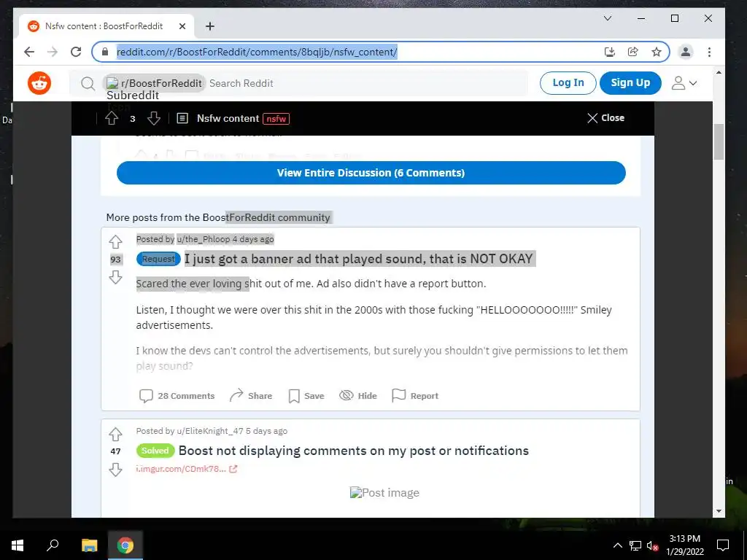Bookmark this page with the star icon

tap(657, 52)
